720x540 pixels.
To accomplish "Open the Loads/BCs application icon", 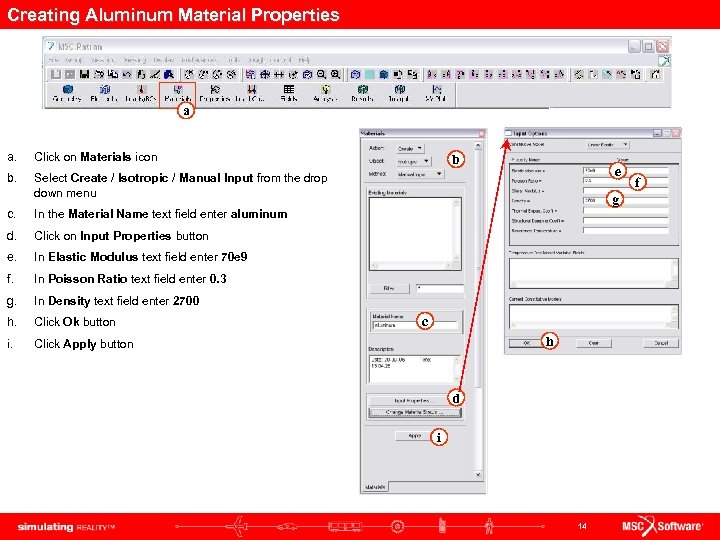I will point(141,93).
